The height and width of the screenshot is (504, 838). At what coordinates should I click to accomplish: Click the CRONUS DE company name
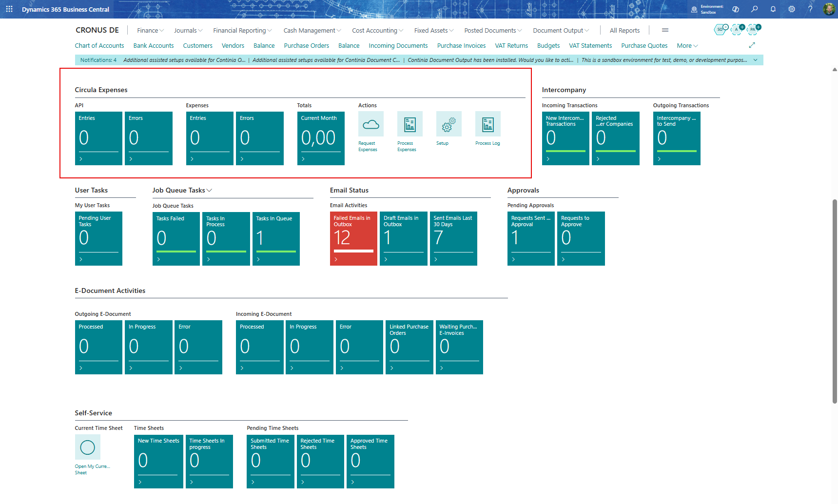tap(97, 30)
